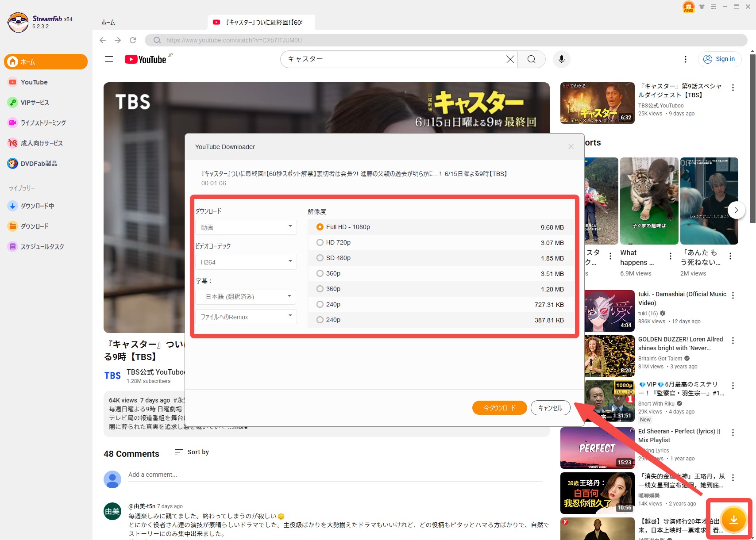Click the StreamFab sloth logo
The height and width of the screenshot is (540, 756).
coord(18,22)
